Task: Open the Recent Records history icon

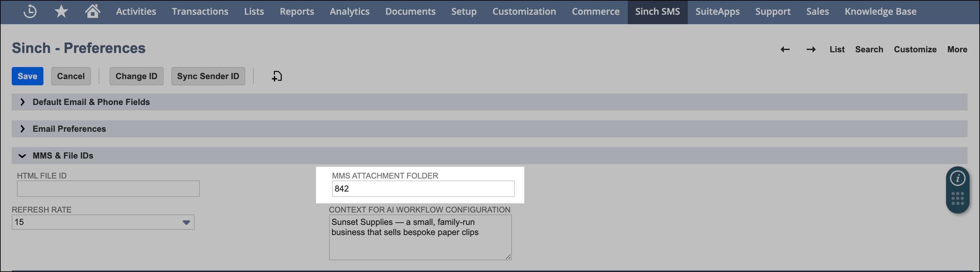Action: click(30, 11)
